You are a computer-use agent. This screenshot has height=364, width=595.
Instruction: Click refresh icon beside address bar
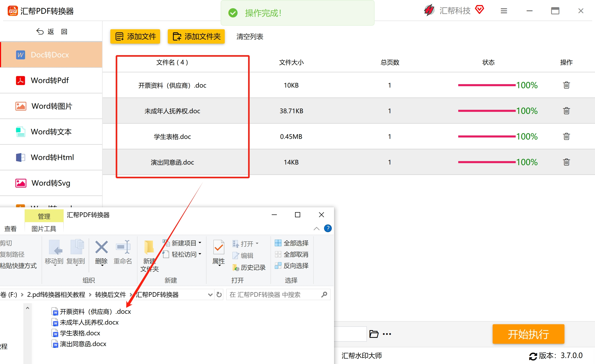pos(219,294)
